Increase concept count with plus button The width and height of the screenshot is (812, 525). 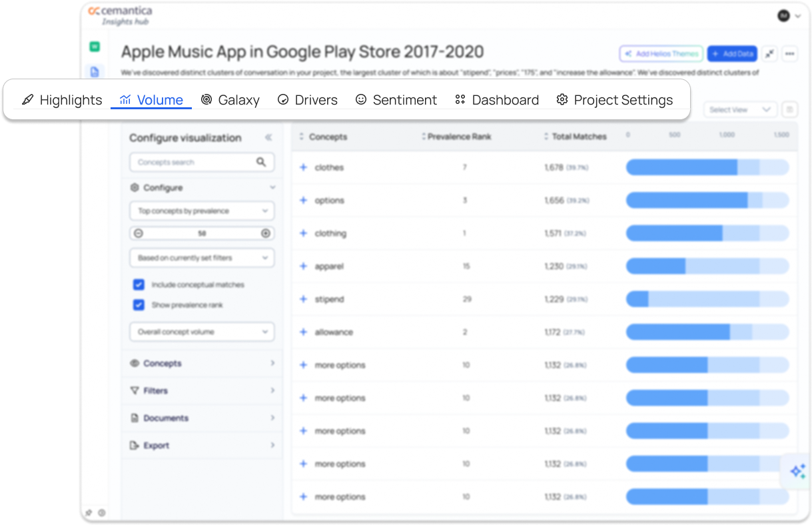pos(266,233)
